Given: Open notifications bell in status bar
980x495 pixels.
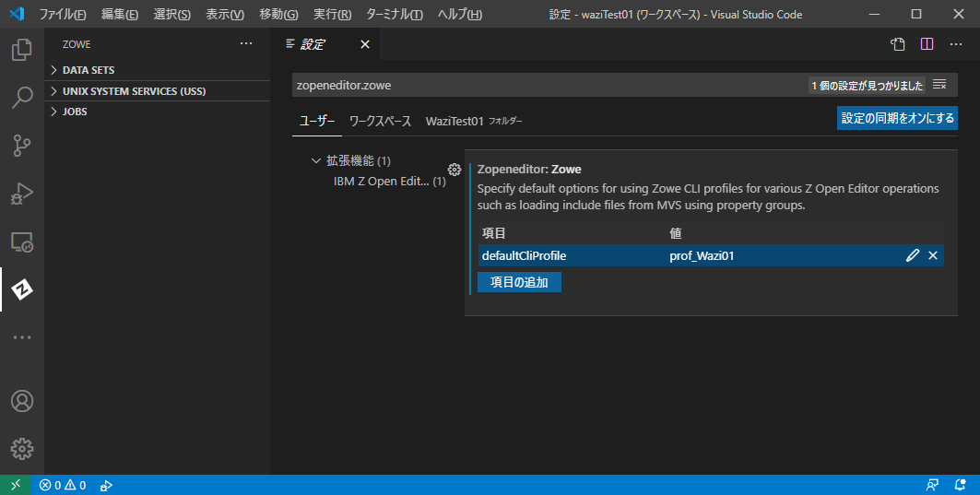Looking at the screenshot, I should click(961, 485).
